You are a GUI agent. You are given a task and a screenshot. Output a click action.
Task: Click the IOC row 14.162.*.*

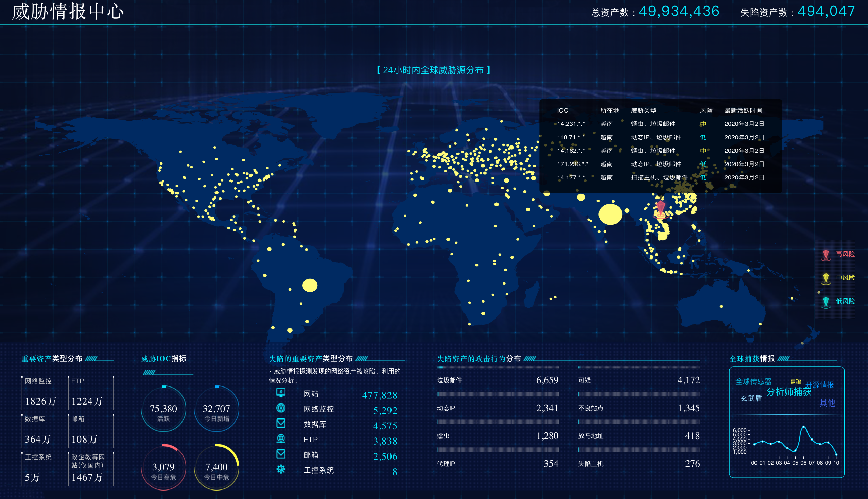pos(660,151)
